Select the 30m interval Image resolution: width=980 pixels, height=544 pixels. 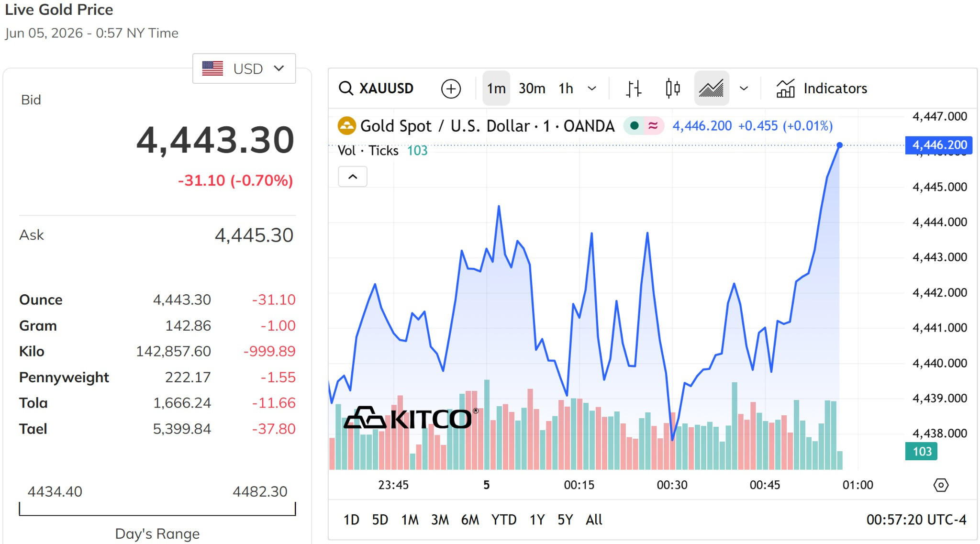click(532, 89)
